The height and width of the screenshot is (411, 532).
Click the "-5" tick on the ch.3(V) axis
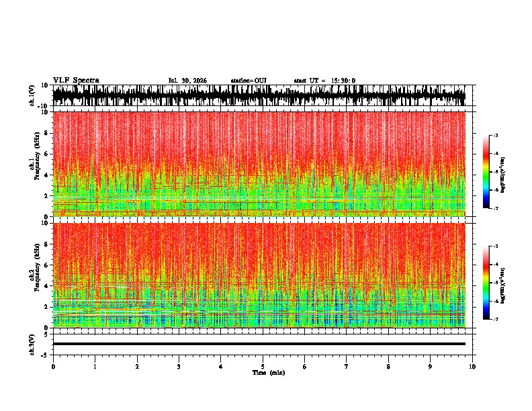(45, 355)
